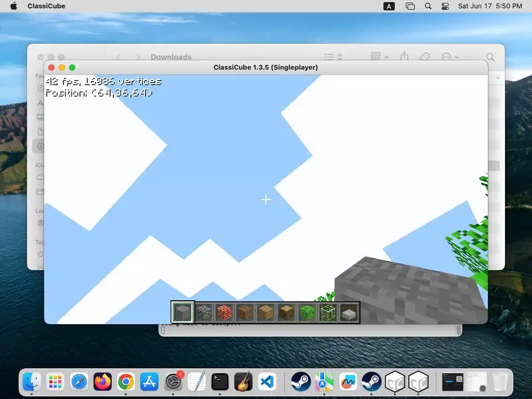Select the slab block in the hotbar
The width and height of the screenshot is (532, 399).
tap(349, 313)
